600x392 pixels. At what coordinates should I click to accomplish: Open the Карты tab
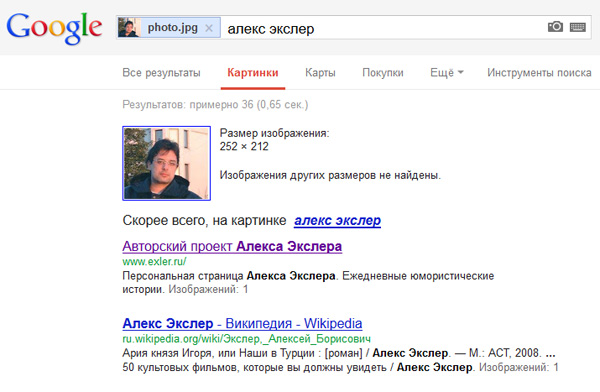[x=320, y=73]
